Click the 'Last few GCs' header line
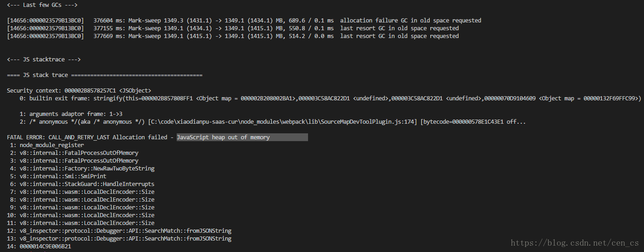This screenshot has width=644, height=252. pyautogui.click(x=42, y=5)
